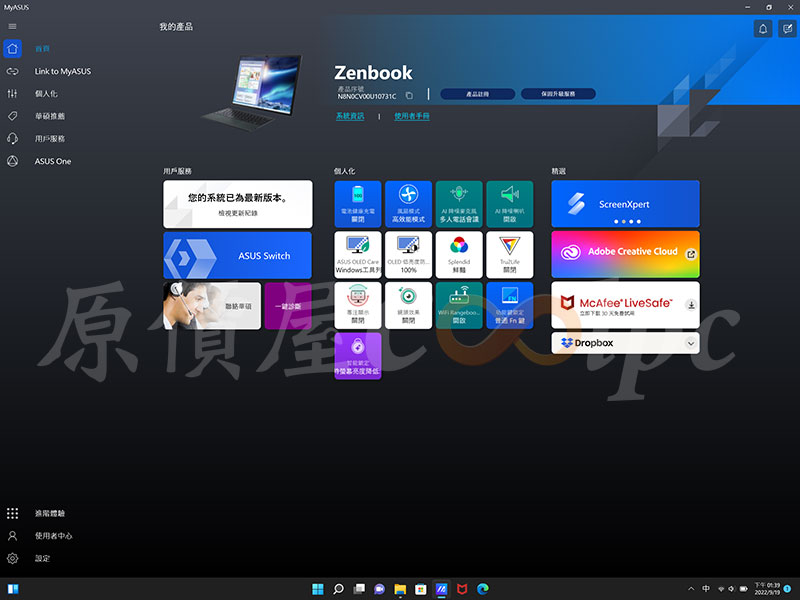Open the ASUS Switch tile
The width and height of the screenshot is (800, 600).
tap(237, 255)
